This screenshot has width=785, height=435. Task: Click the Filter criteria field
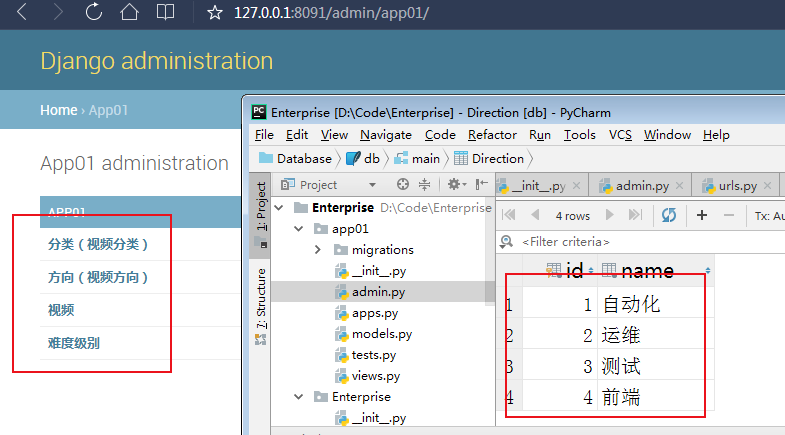(x=566, y=242)
